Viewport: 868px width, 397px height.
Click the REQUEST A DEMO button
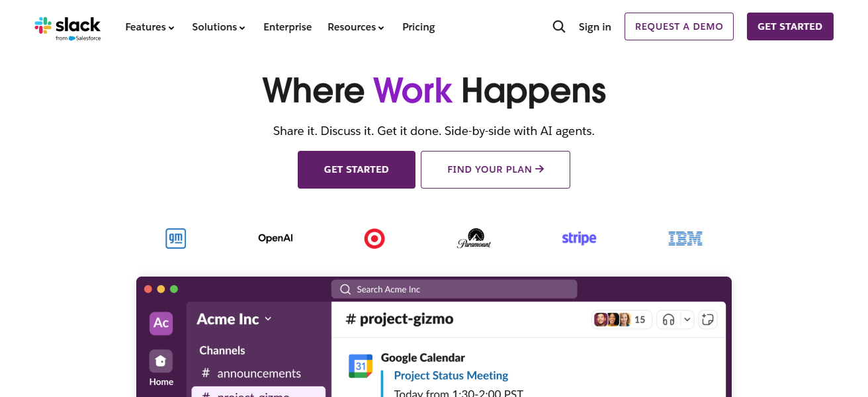679,26
